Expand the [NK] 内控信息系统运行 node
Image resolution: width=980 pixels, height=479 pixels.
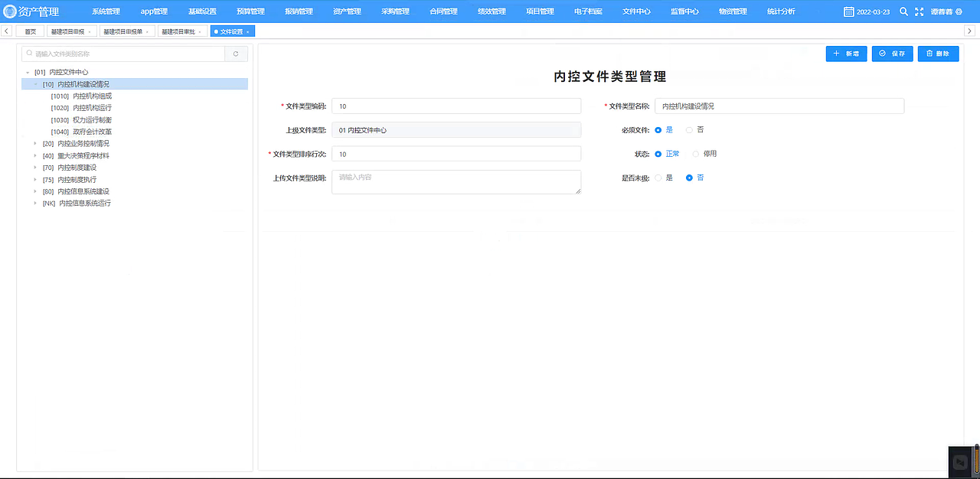pyautogui.click(x=34, y=203)
